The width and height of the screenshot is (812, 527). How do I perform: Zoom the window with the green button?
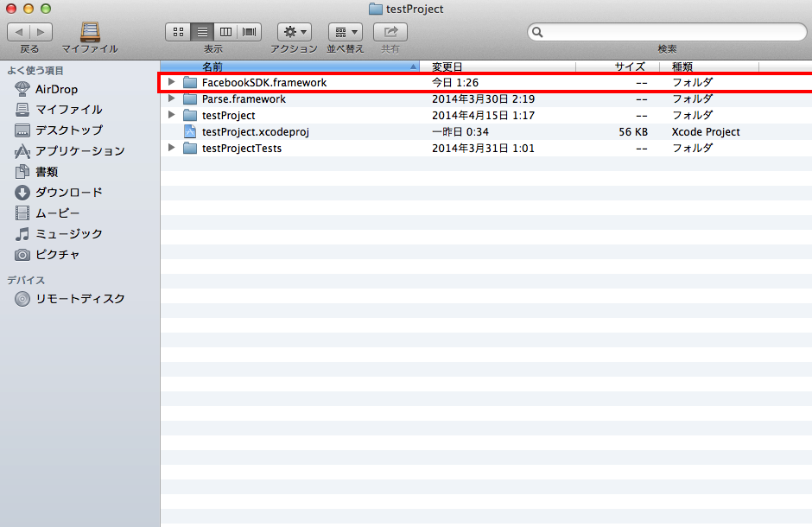pos(46,9)
